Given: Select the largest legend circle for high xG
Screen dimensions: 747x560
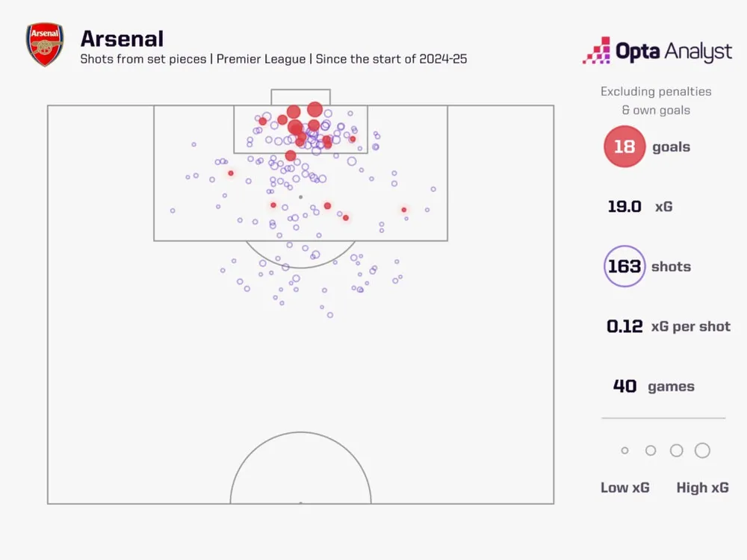Looking at the screenshot, I should coord(701,450).
